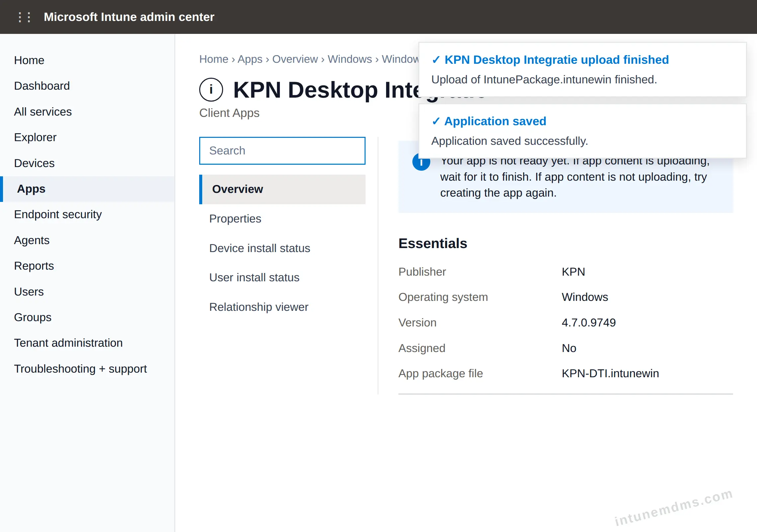
Task: Click Operating system value Windows
Action: [585, 297]
